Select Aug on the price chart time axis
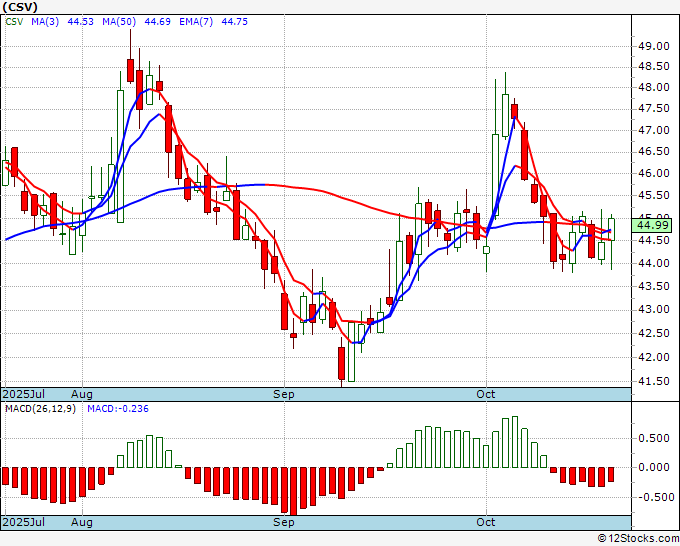 (x=82, y=395)
